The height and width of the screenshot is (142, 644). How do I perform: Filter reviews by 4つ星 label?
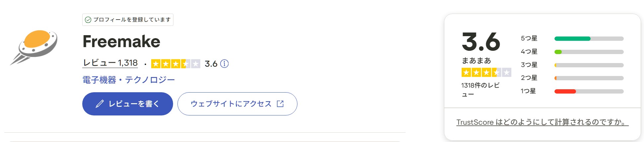[529, 52]
